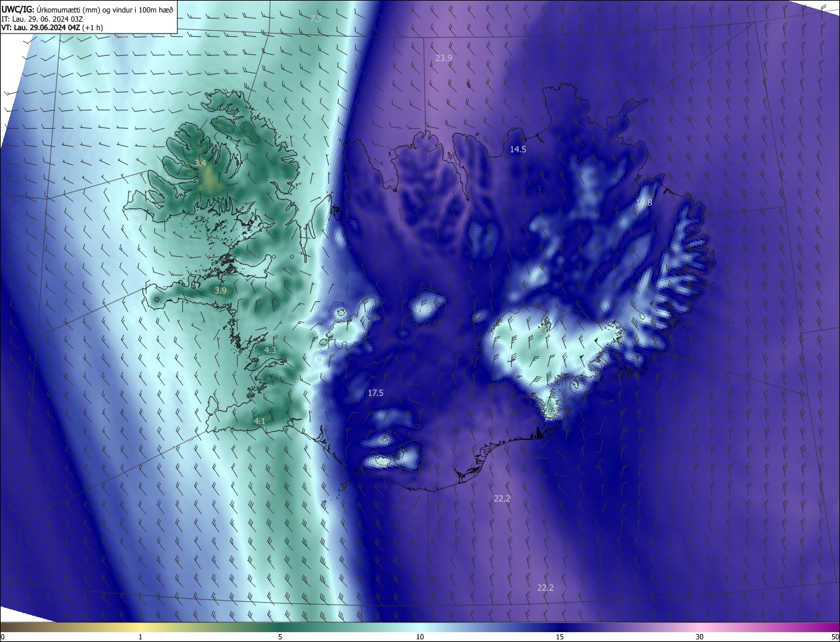The width and height of the screenshot is (840, 642).
Task: Click the 30 tick label on the color scale
Action: click(700, 637)
